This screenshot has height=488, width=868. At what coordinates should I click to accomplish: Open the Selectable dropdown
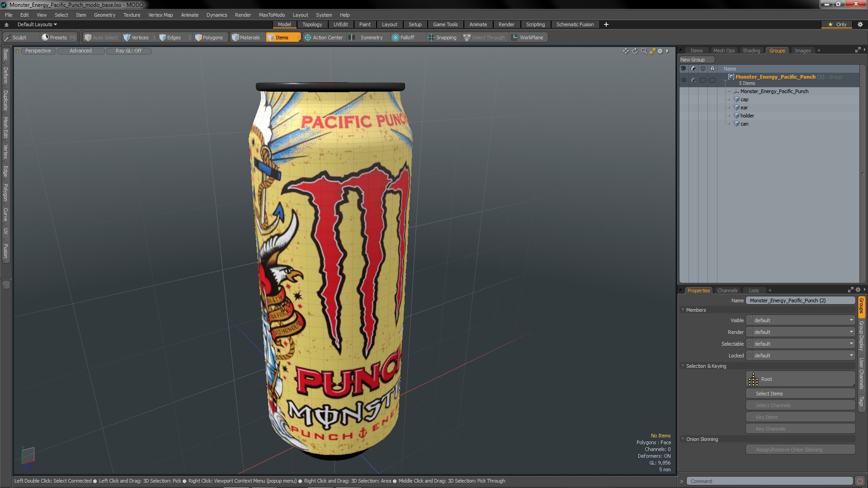point(800,344)
